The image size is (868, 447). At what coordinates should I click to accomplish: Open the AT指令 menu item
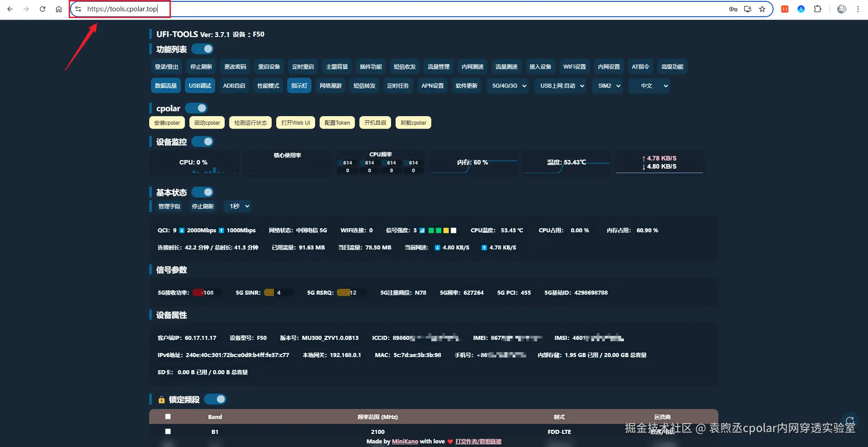tap(641, 67)
